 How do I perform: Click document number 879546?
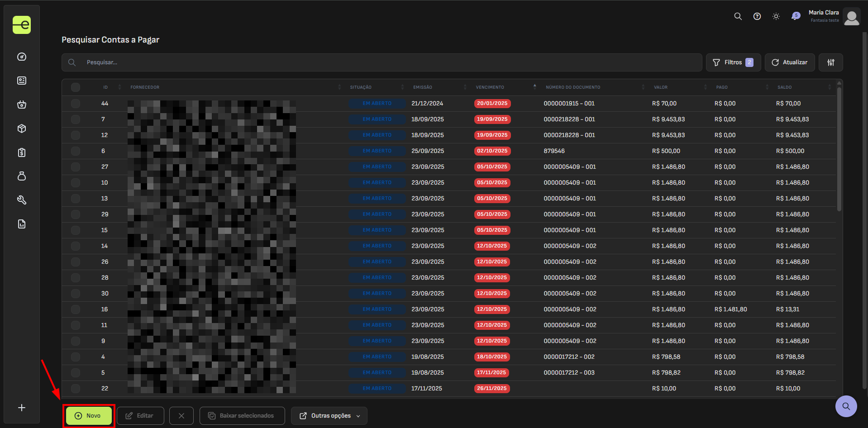coord(554,151)
